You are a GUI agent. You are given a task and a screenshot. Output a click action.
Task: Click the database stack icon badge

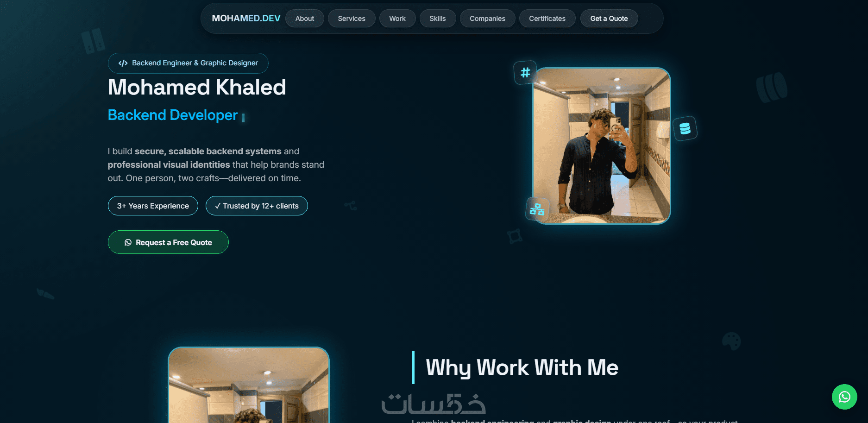[685, 128]
